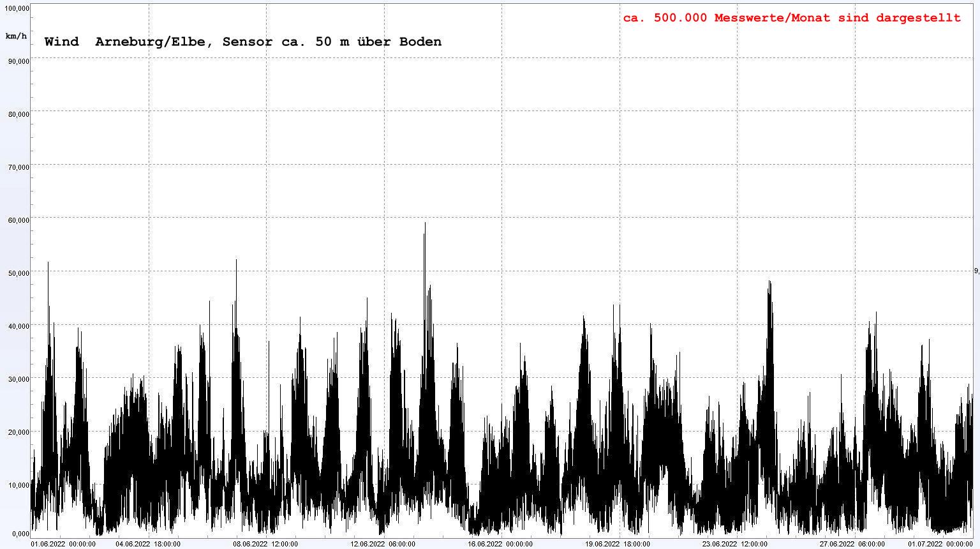Select the 16.06.2022 00:00:00 date label
The height and width of the screenshot is (549, 980).
500,544
